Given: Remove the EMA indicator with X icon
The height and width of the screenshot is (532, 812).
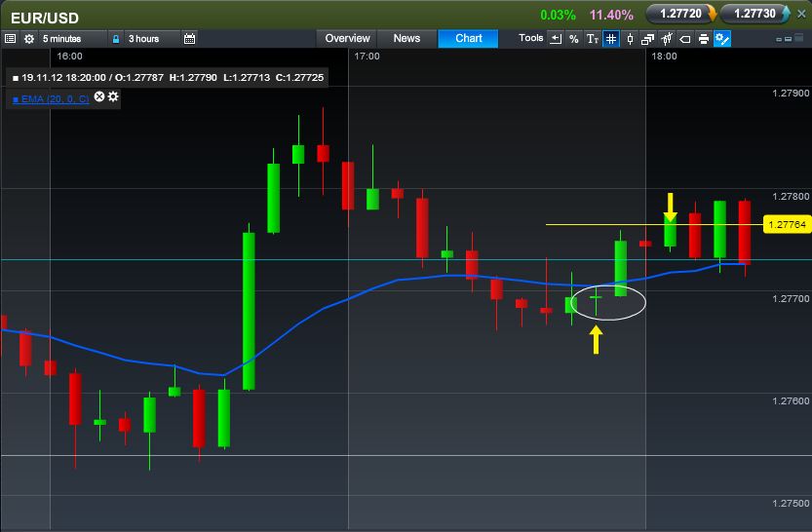Looking at the screenshot, I should coord(99,97).
